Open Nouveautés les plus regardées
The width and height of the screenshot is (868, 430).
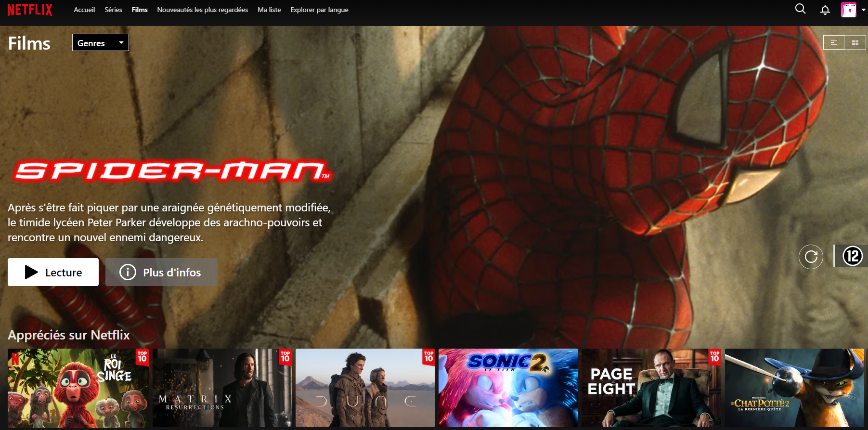(203, 10)
